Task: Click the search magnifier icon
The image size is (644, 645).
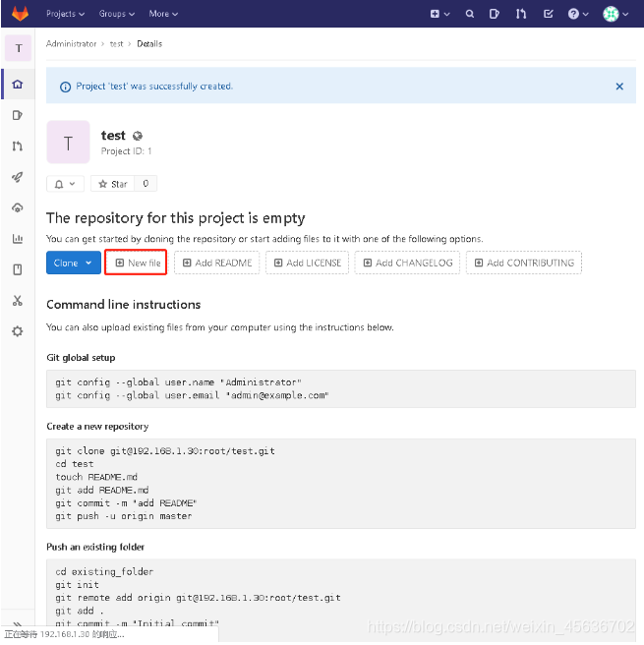Action: point(469,14)
